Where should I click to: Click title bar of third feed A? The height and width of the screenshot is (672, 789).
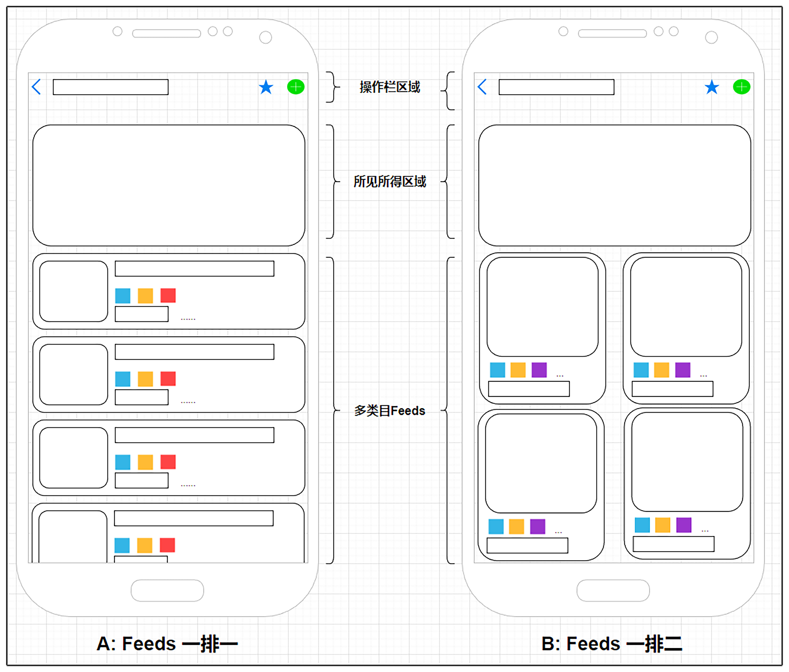click(x=194, y=435)
